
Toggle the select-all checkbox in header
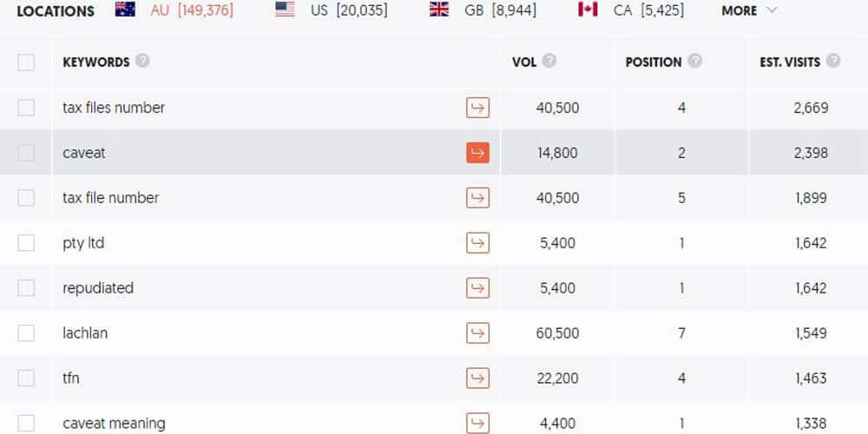click(x=26, y=62)
